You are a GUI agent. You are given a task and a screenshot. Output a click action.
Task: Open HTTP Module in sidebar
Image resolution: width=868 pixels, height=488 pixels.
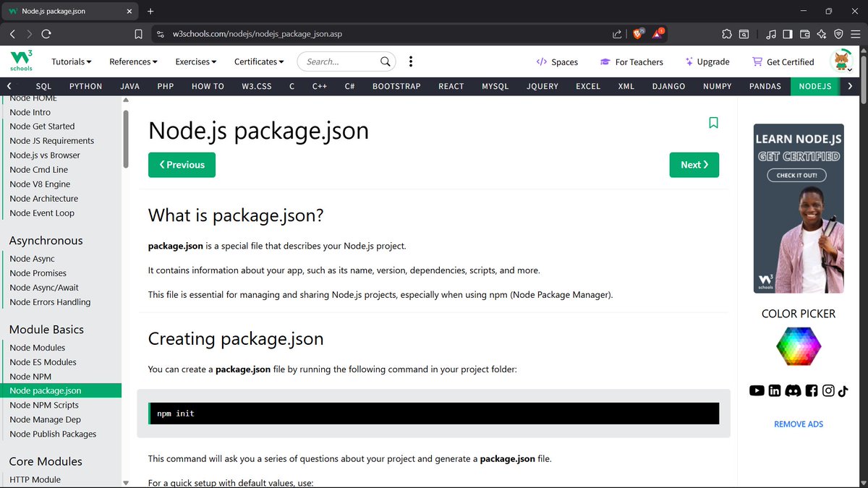[35, 479]
